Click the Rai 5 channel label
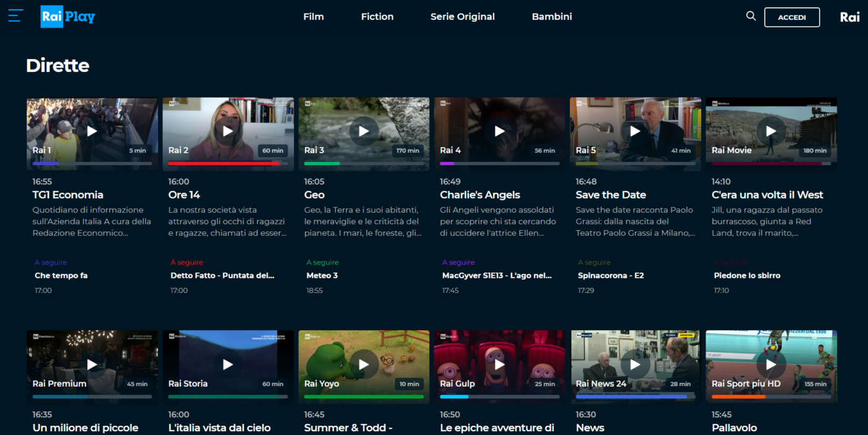868x435 pixels. point(586,150)
